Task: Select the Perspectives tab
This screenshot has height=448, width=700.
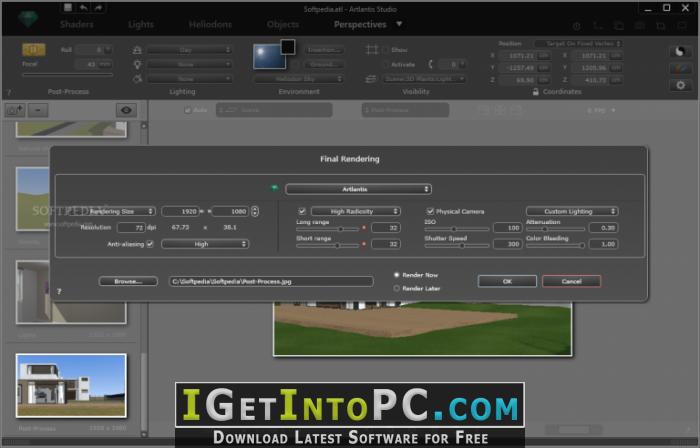Action: pos(360,24)
